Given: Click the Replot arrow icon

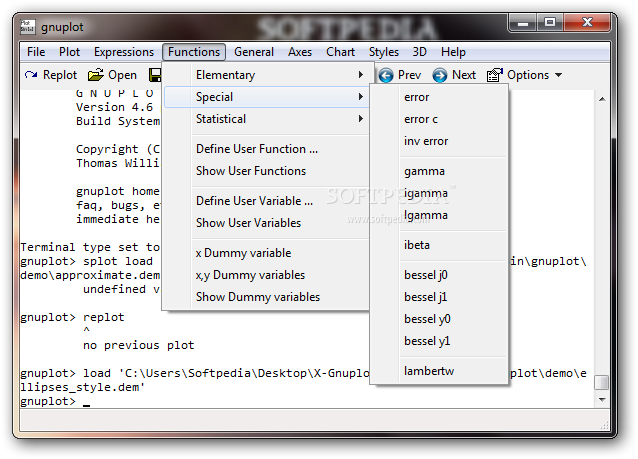Looking at the screenshot, I should tap(31, 75).
